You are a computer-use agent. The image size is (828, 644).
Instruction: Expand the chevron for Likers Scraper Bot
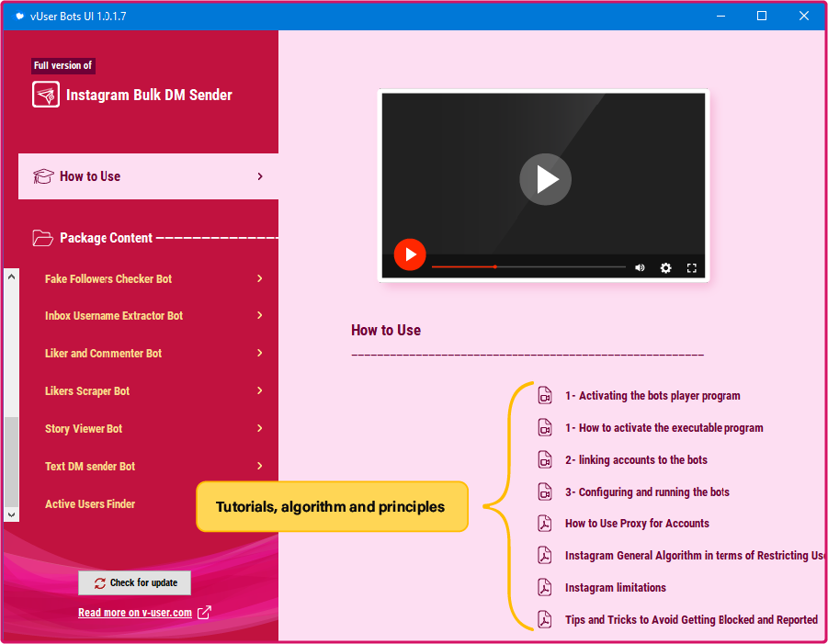tap(260, 390)
